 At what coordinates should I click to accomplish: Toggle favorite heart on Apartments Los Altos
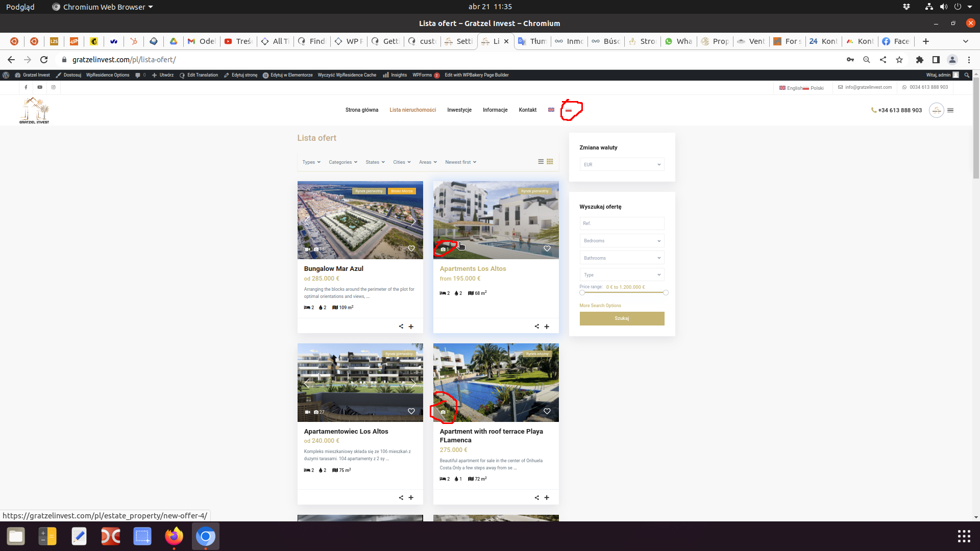click(x=547, y=248)
